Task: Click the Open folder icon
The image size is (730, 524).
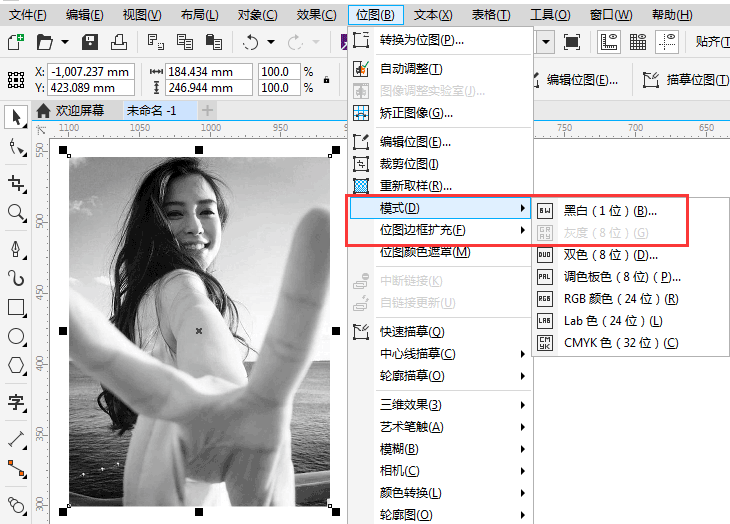Action: coord(45,42)
